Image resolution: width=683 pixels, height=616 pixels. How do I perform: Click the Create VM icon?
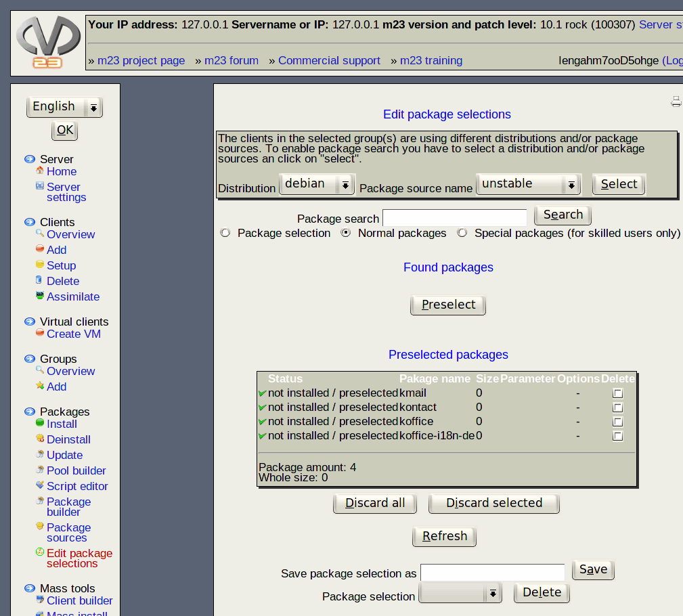tap(40, 333)
